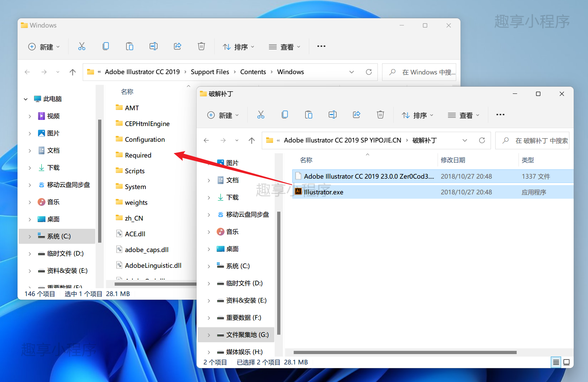Click Adobe Illustrator CC 2019 breadcrumb
This screenshot has width=588, height=382.
(142, 72)
